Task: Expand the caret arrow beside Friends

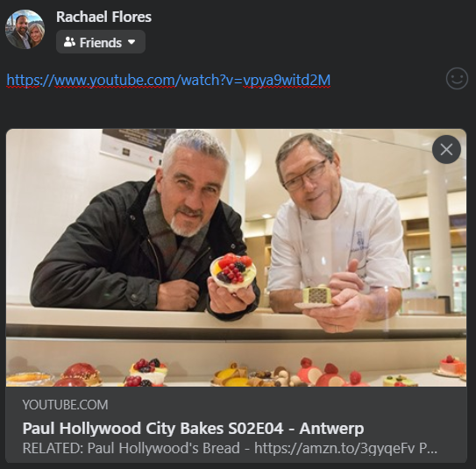Action: tap(131, 42)
